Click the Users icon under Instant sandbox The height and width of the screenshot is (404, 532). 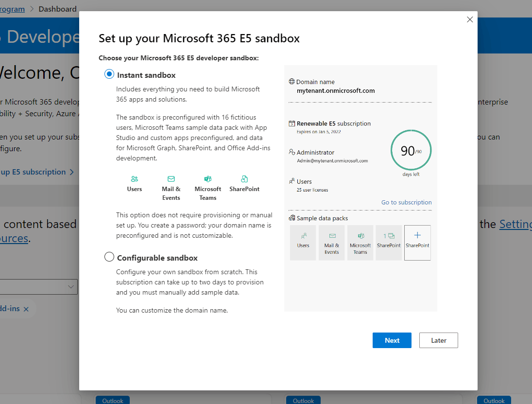[135, 179]
